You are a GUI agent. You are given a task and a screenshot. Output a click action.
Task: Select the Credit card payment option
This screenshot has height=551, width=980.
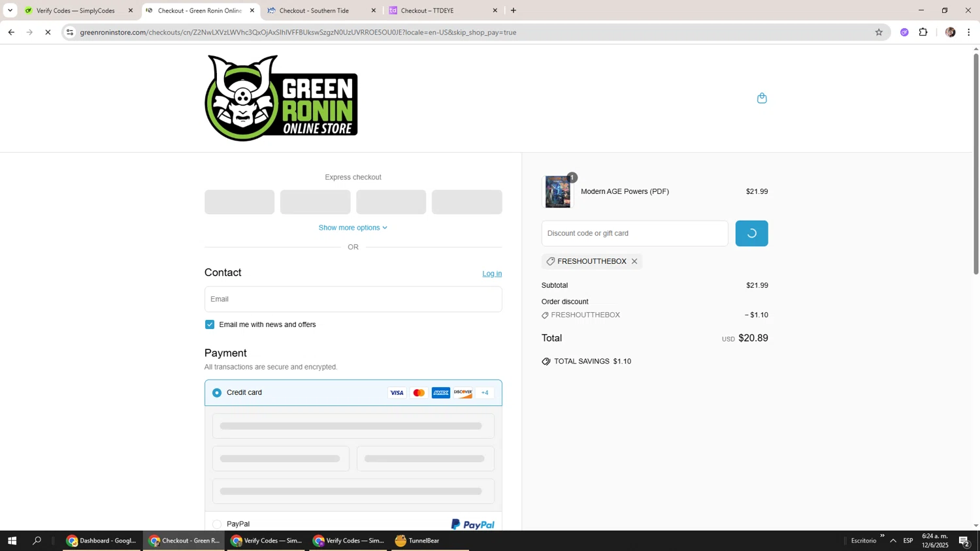point(217,393)
